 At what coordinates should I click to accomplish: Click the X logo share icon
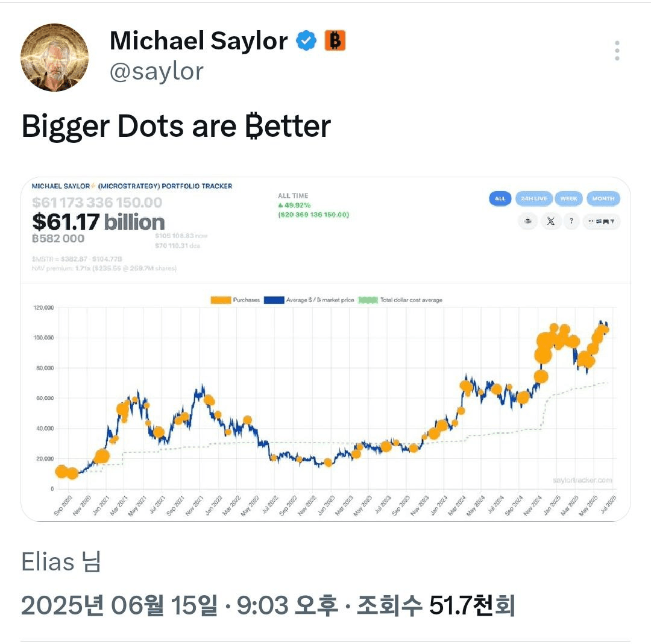point(550,221)
